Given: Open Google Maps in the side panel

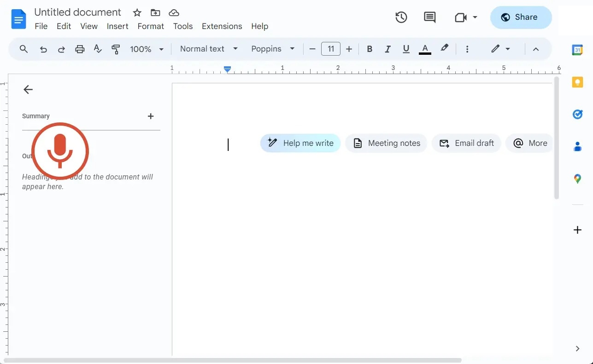Looking at the screenshot, I should click(577, 179).
